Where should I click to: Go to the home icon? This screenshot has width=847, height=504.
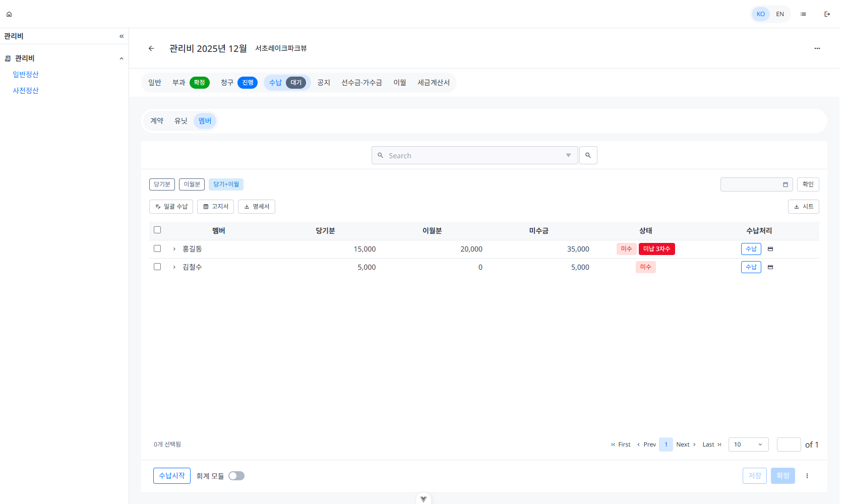(9, 14)
